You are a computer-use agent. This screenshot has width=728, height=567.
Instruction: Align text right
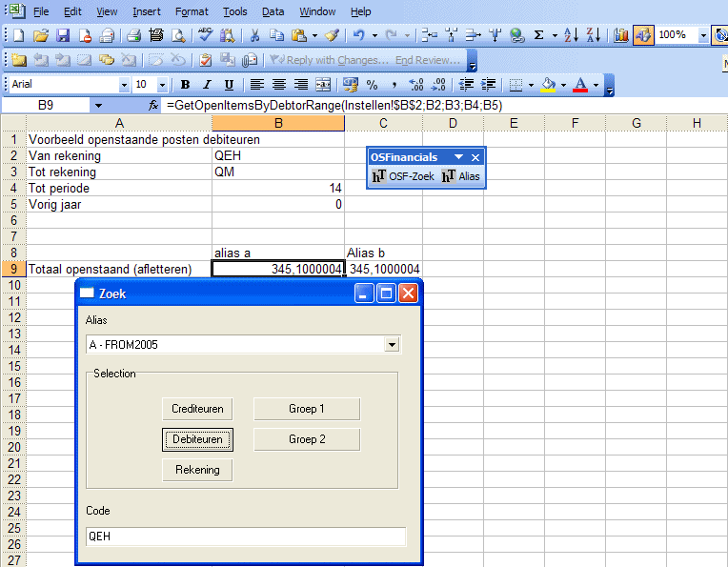301,85
